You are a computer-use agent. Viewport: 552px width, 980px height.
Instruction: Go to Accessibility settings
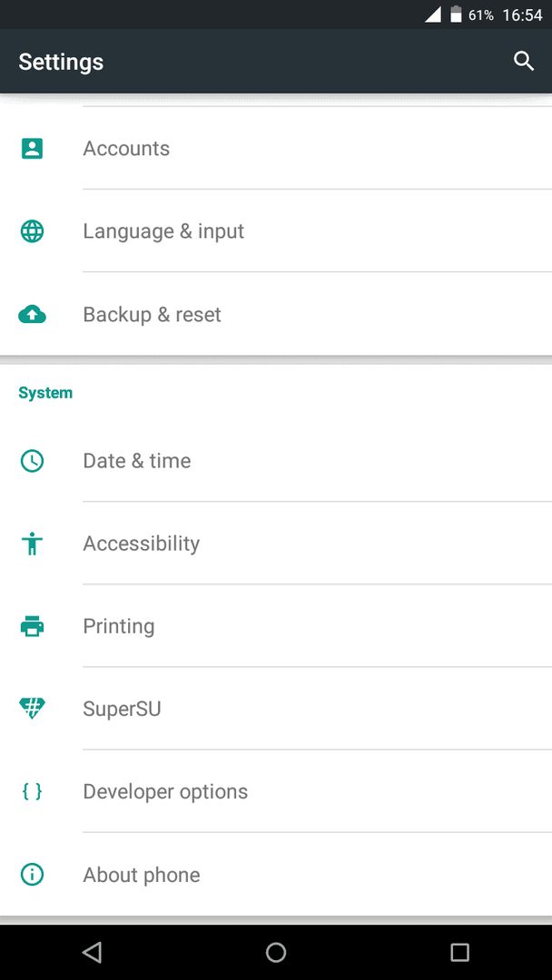coord(142,544)
